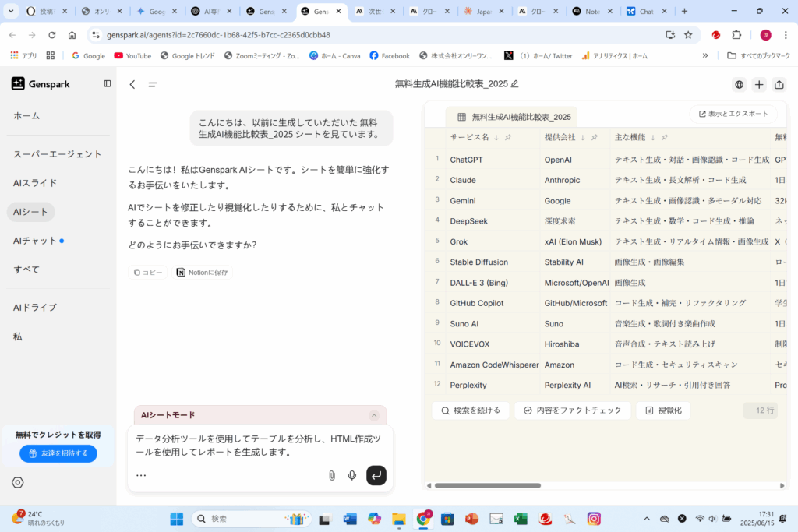Image resolution: width=798 pixels, height=532 pixels.
Task: Click 視覚化 button
Action: [x=664, y=410]
